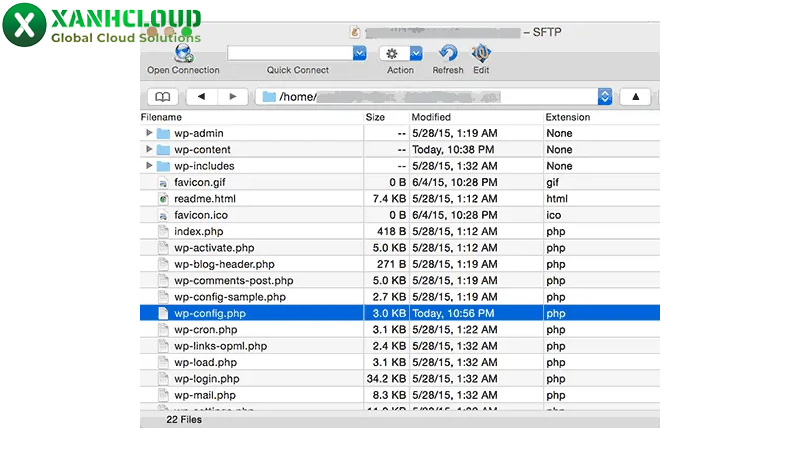Screen dimensions: 800x449
Task: Select the wp-login.php file
Action: pos(207,379)
